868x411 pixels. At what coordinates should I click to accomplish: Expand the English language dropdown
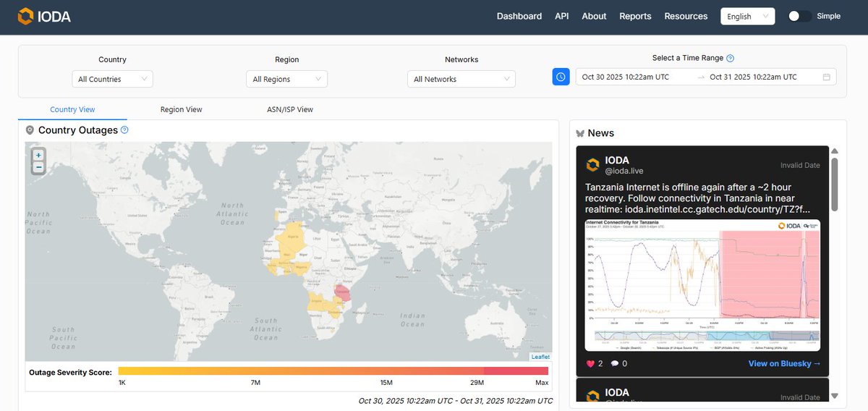click(x=747, y=16)
